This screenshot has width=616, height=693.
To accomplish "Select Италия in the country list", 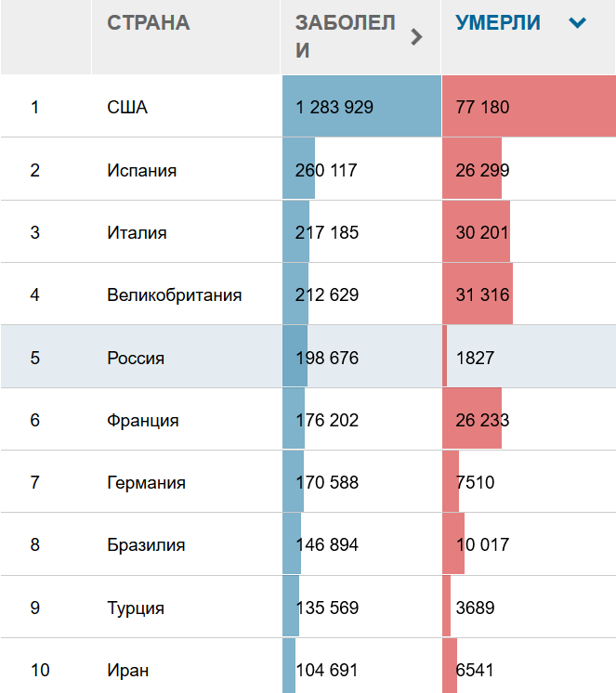I will coord(137,232).
